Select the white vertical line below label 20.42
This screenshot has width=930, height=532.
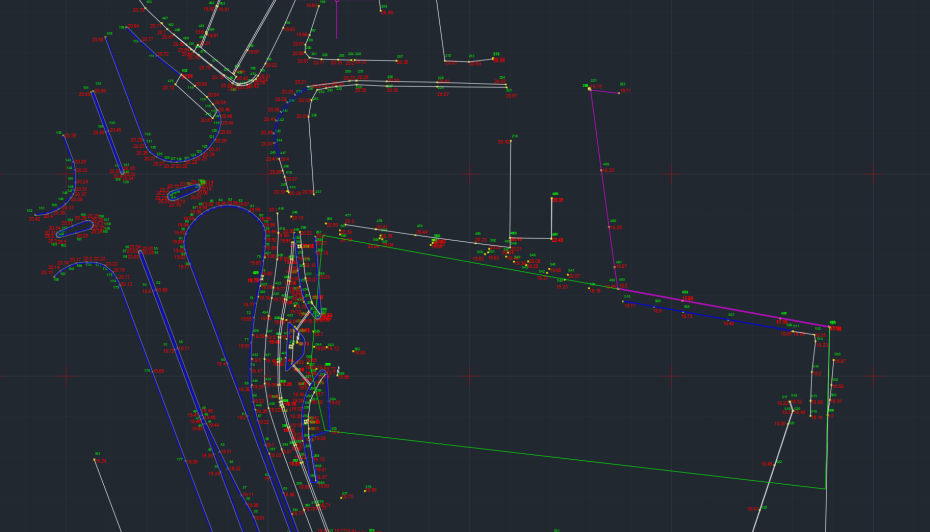coord(510,190)
